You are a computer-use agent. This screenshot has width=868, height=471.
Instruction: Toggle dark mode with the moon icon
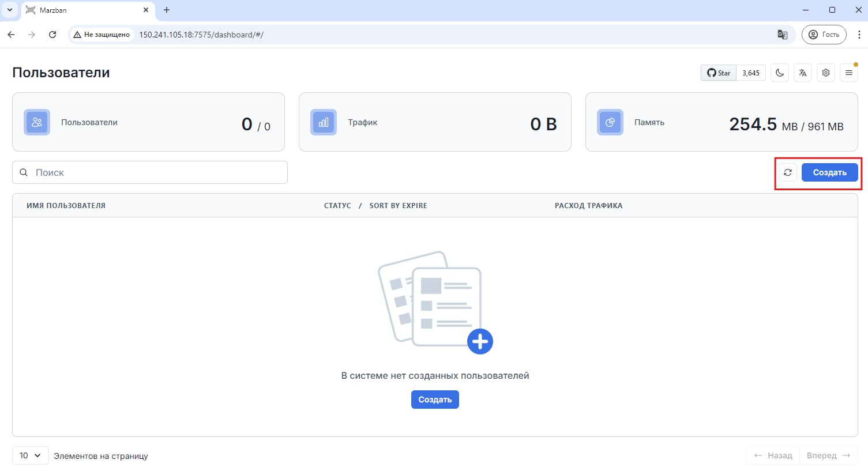pyautogui.click(x=780, y=73)
